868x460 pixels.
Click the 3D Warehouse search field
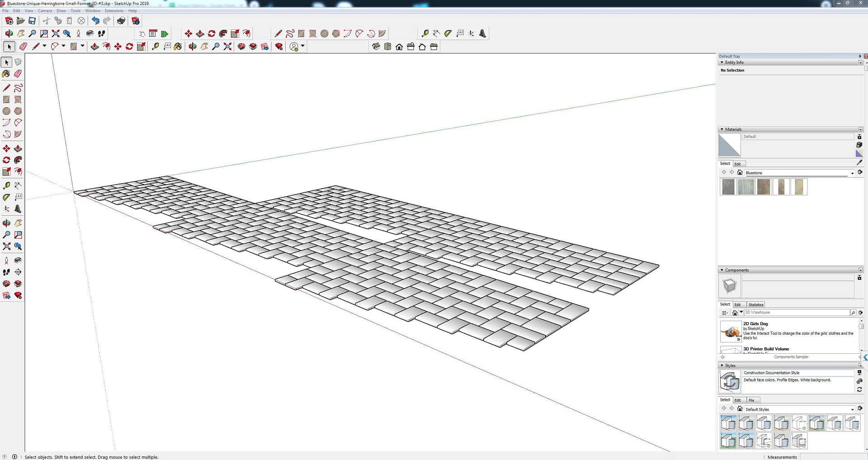click(796, 313)
